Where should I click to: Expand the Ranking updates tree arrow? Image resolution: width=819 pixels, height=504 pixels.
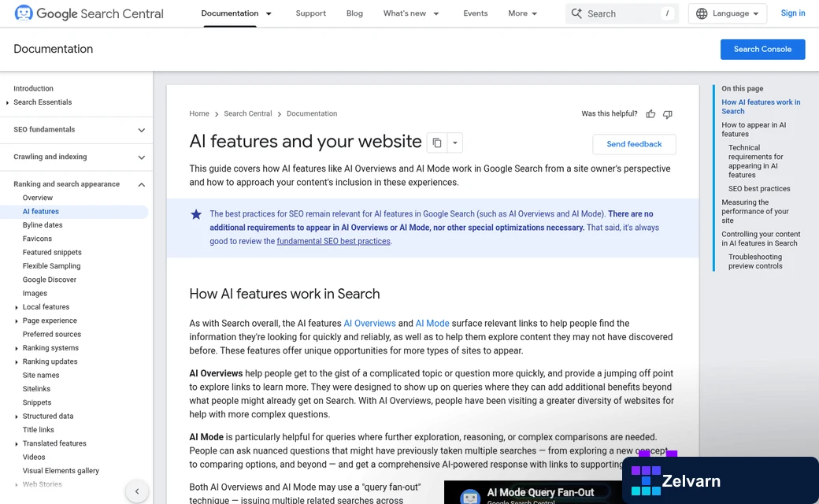coord(17,361)
